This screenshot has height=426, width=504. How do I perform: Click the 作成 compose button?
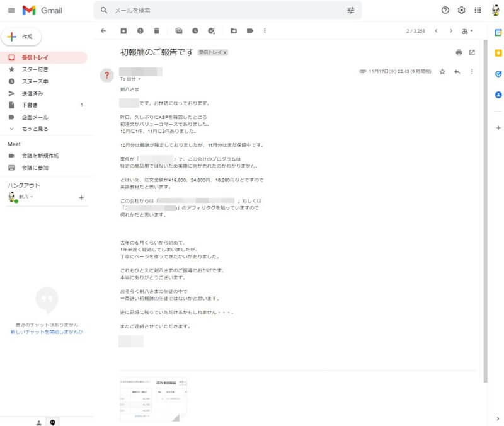(21, 37)
